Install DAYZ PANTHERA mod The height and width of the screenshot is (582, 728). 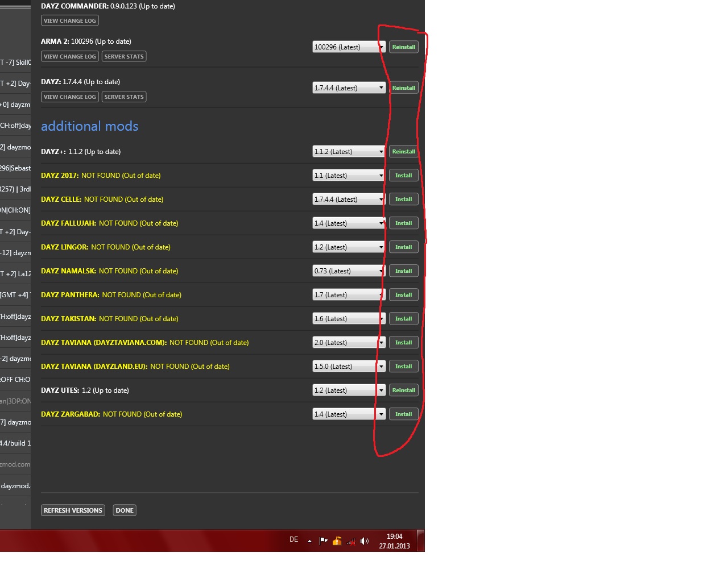tap(404, 295)
